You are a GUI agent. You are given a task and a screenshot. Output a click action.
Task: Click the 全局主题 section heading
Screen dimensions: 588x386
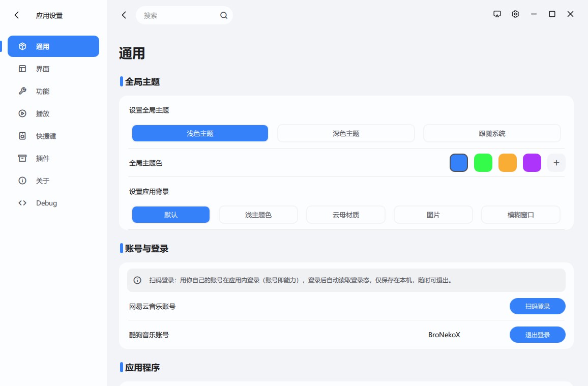point(142,82)
